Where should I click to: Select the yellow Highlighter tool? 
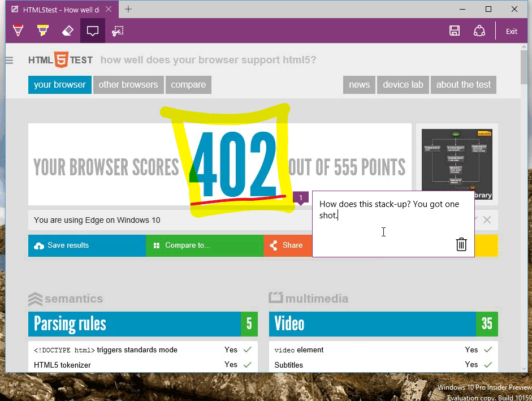[x=43, y=31]
